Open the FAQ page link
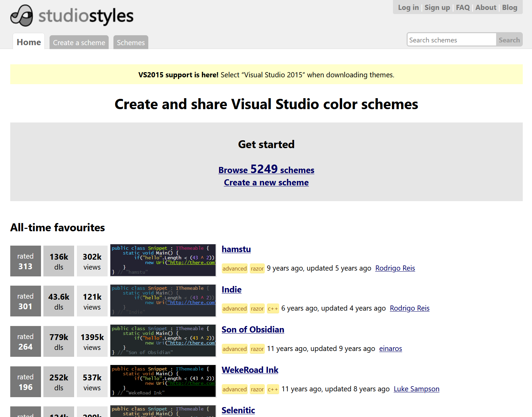Image resolution: width=532 pixels, height=417 pixels. [463, 8]
